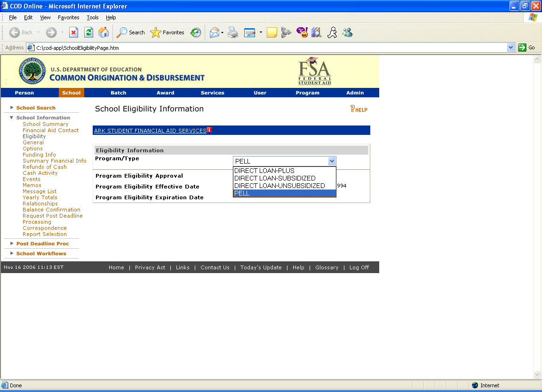Open the Mail toolbar icon
Image resolution: width=542 pixels, height=392 pixels.
point(215,32)
